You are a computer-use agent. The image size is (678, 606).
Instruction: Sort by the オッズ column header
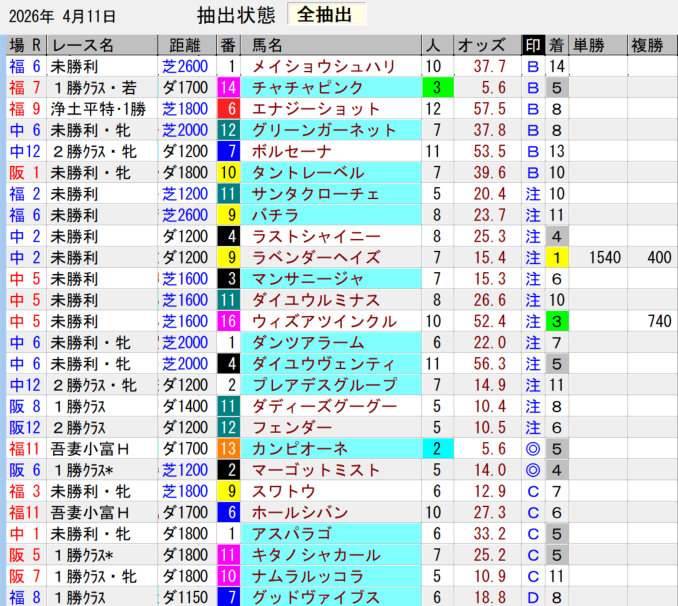487,45
